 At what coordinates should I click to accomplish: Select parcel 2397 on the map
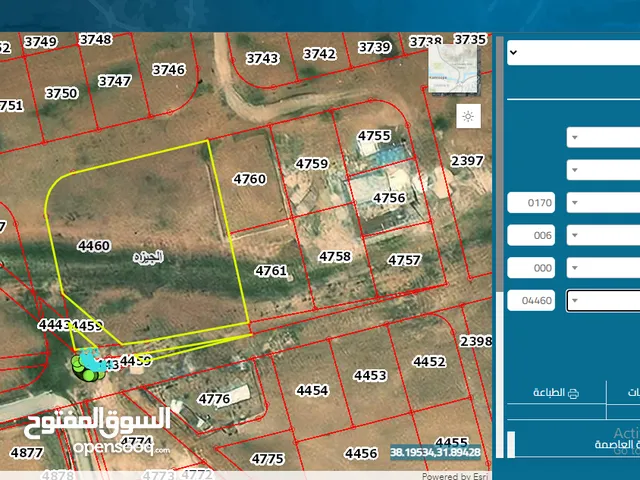(x=467, y=161)
